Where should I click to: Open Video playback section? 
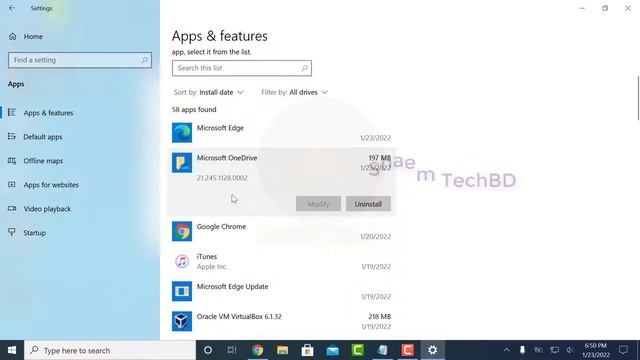click(47, 209)
